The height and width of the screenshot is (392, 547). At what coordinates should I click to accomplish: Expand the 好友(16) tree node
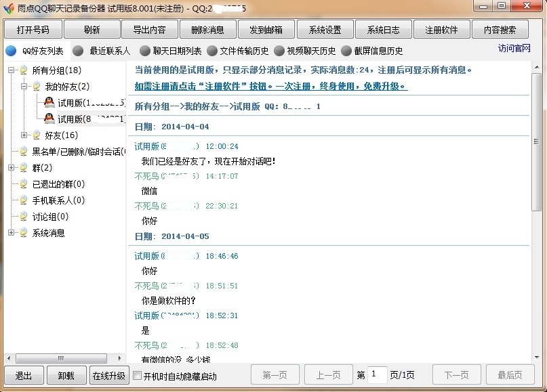25,135
